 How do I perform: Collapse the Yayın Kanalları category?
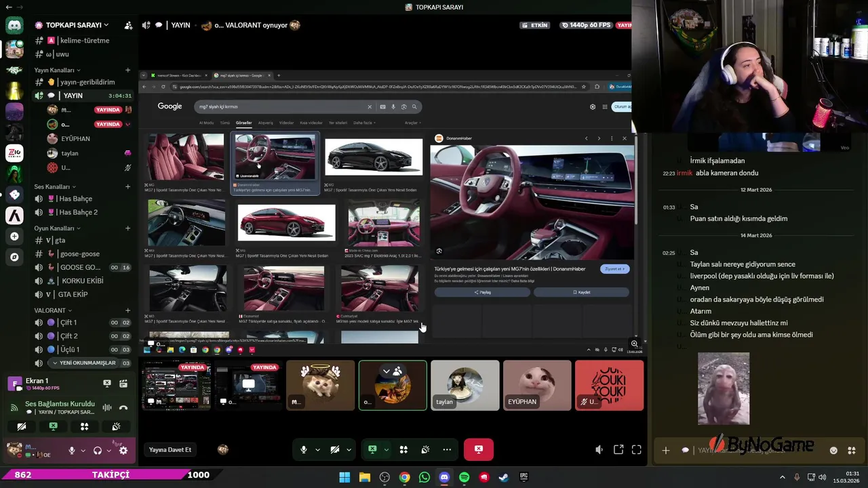[x=57, y=70]
